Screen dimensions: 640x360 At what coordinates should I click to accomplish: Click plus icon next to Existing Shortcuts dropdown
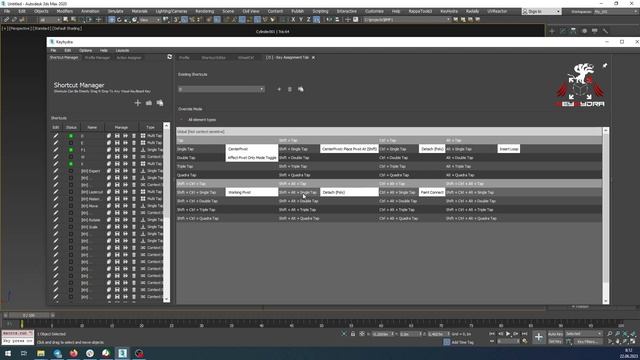(279, 89)
